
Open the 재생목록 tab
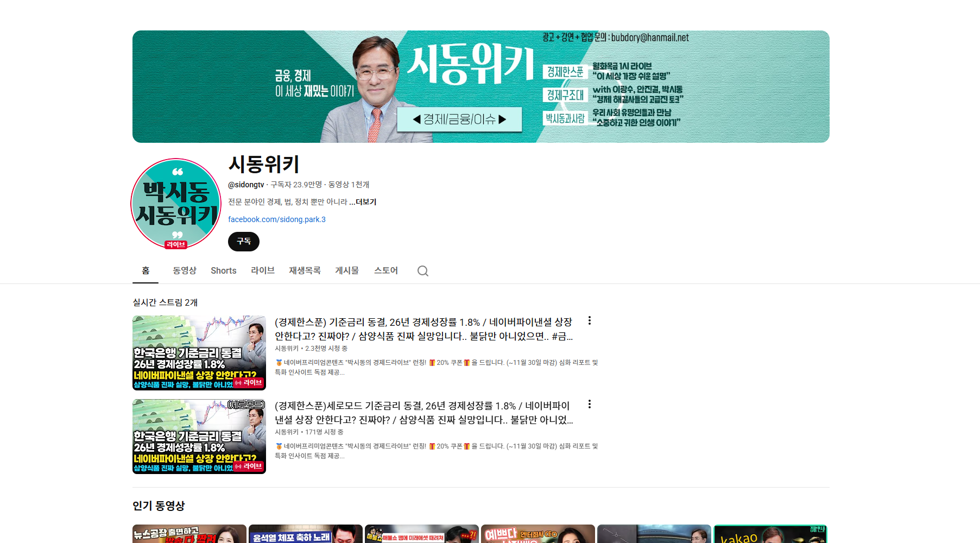[305, 270]
